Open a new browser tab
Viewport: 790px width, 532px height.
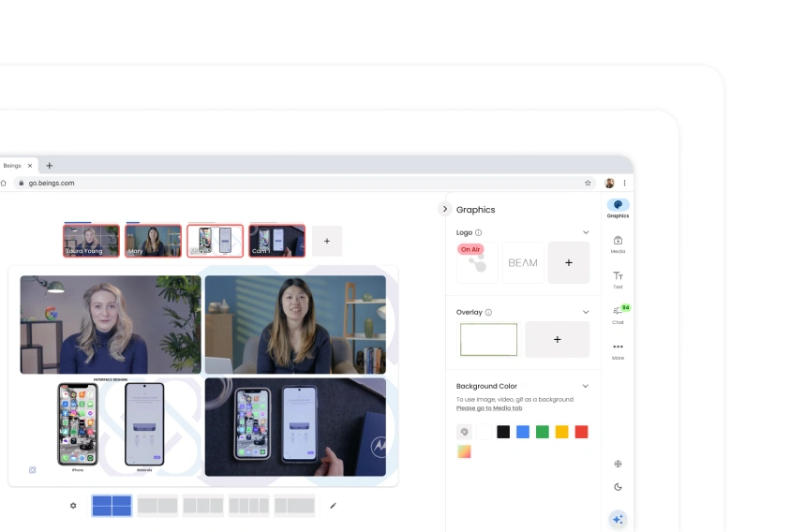pyautogui.click(x=50, y=165)
